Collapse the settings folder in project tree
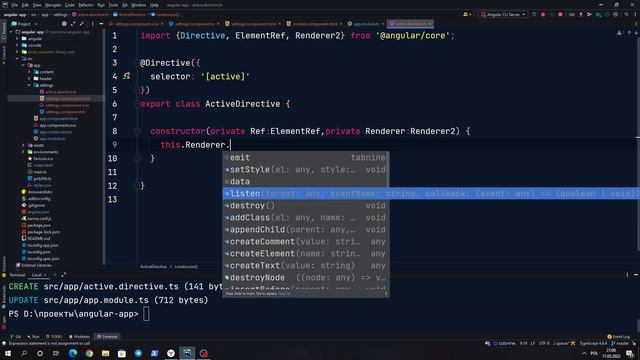This screenshot has width=640, height=360. (29, 85)
